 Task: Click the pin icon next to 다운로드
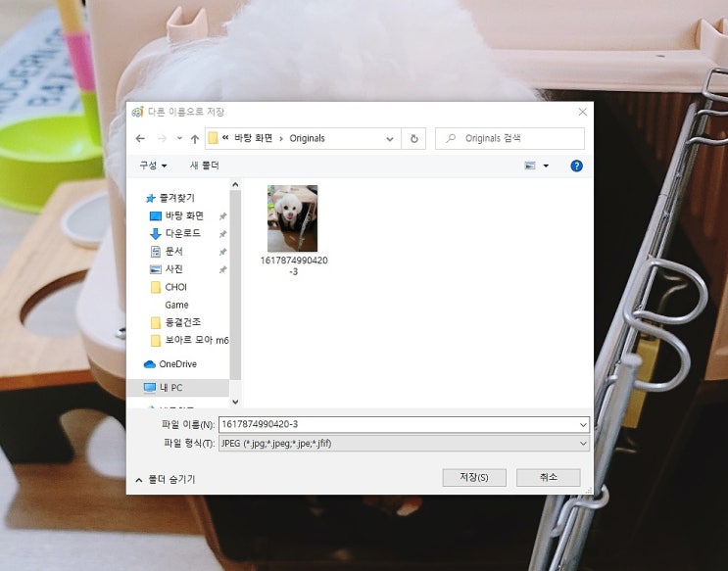222,234
